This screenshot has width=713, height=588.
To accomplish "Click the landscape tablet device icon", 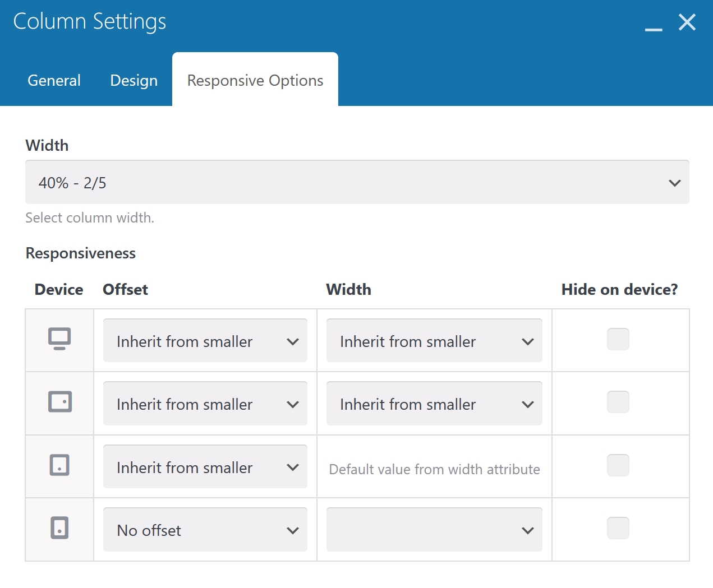I will click(x=59, y=402).
